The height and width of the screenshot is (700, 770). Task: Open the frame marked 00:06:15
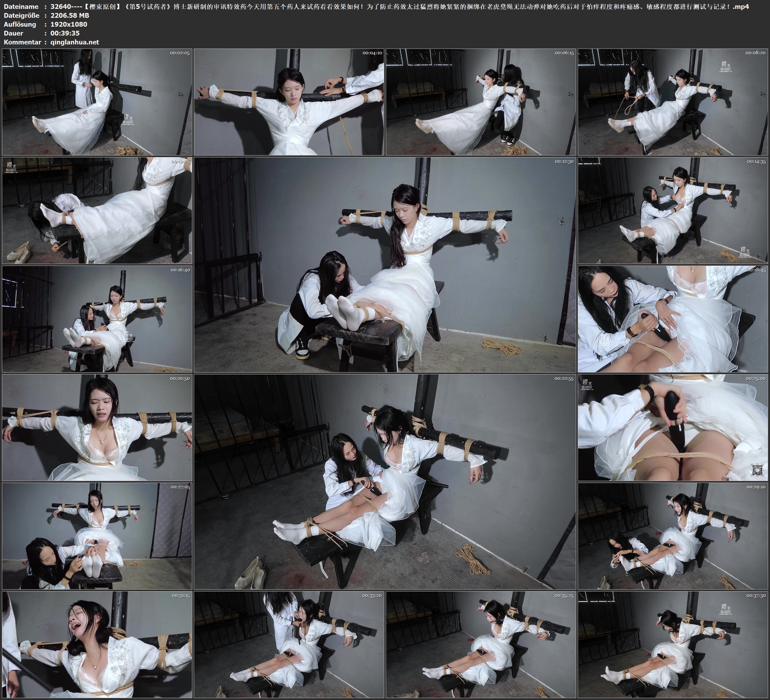[x=480, y=102]
